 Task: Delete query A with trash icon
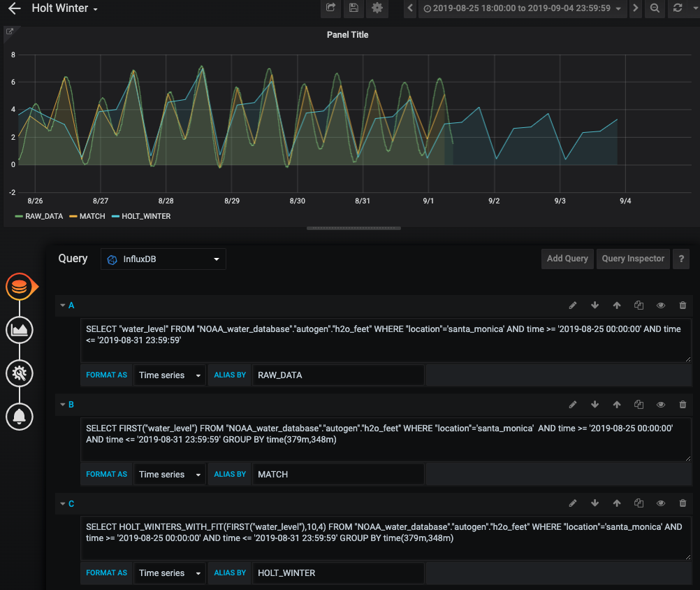click(x=683, y=305)
